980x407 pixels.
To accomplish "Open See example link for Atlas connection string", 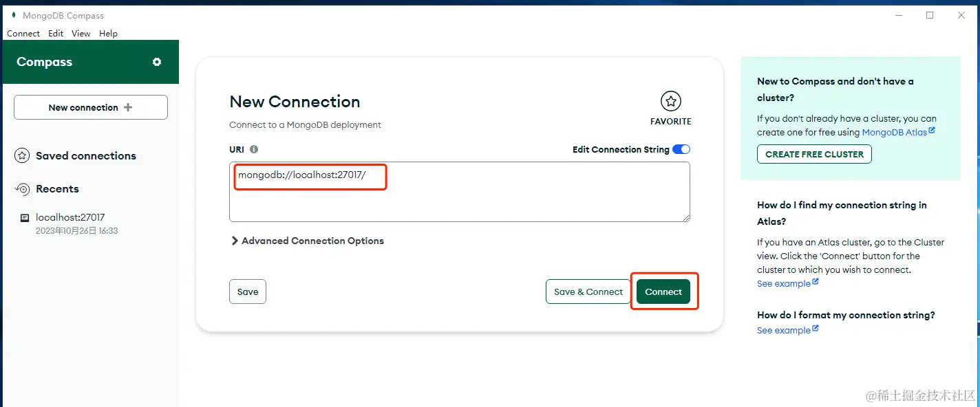I will coord(784,283).
